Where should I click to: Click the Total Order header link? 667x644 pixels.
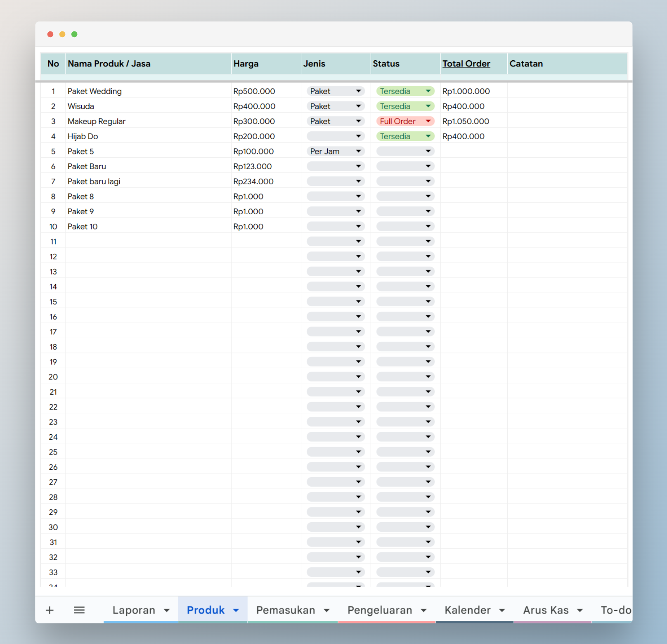466,64
